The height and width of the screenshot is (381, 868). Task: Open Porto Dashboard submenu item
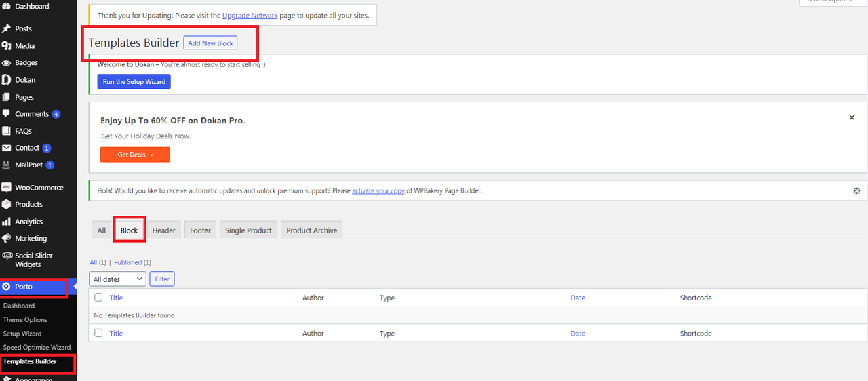click(19, 306)
